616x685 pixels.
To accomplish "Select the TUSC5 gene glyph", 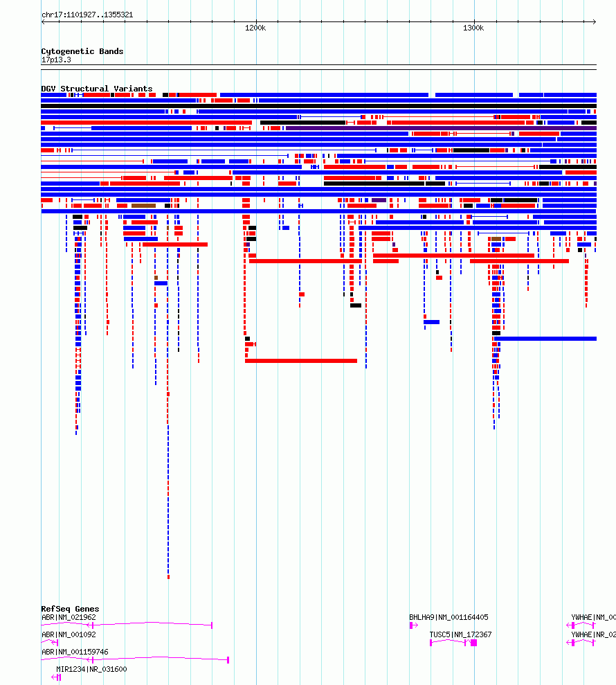I will click(x=453, y=642).
